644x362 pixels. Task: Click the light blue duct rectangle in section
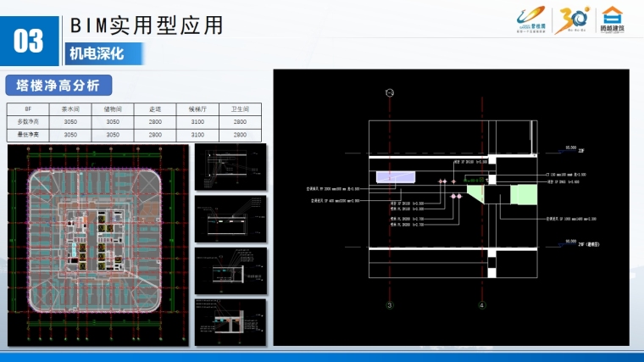point(395,178)
